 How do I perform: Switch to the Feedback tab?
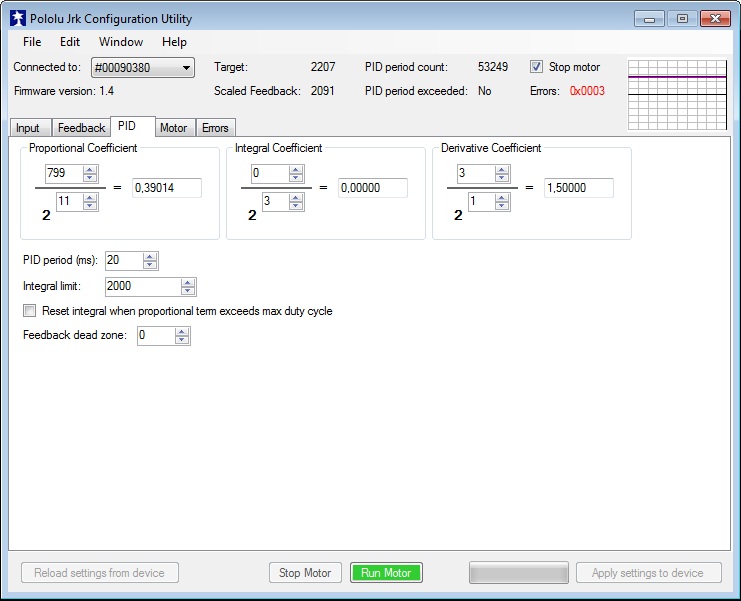(81, 128)
